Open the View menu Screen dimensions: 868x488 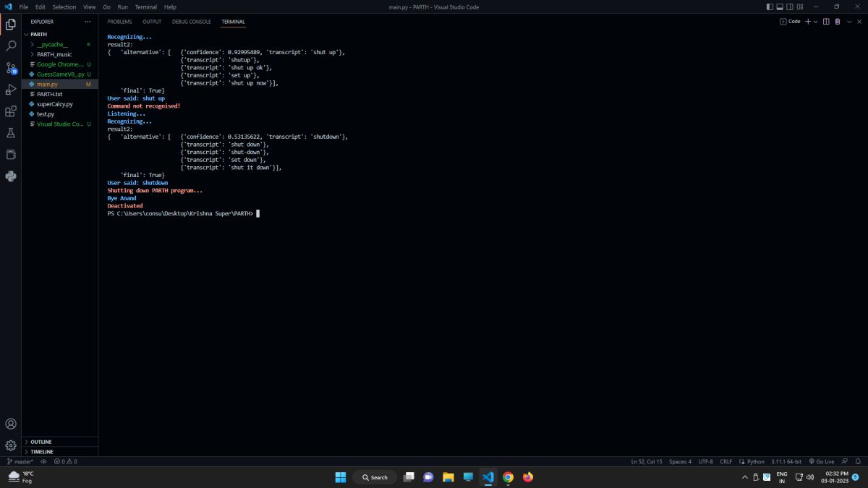89,7
